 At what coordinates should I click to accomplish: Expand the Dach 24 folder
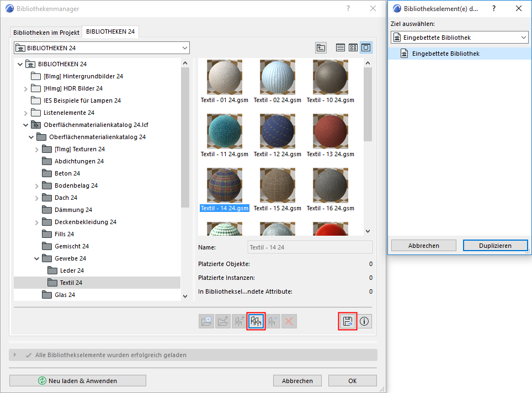point(36,198)
